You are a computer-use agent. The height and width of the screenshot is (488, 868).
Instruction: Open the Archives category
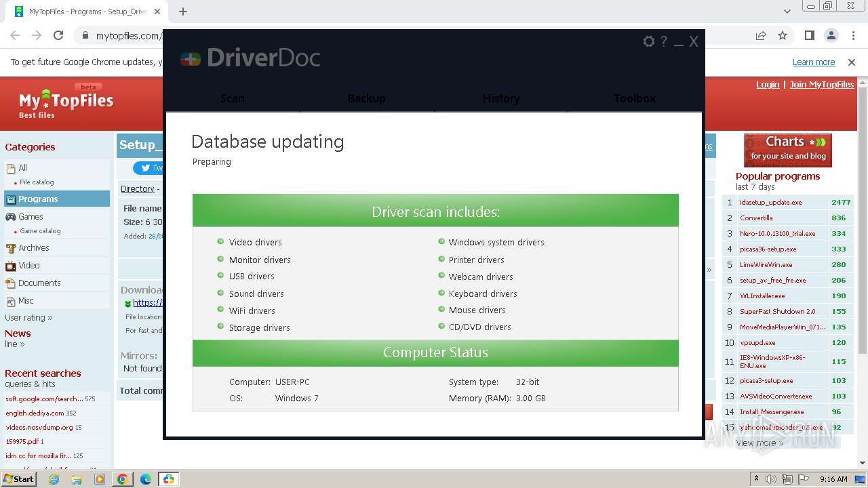pos(34,247)
